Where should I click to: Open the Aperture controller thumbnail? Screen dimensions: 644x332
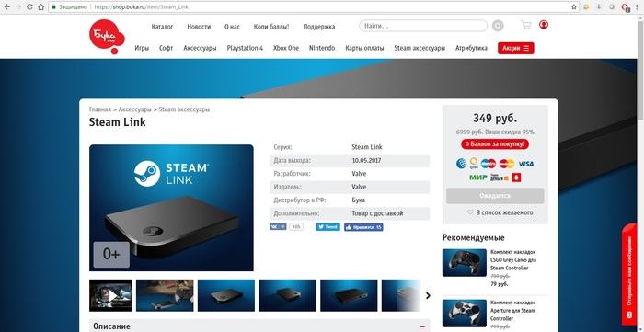click(464, 313)
